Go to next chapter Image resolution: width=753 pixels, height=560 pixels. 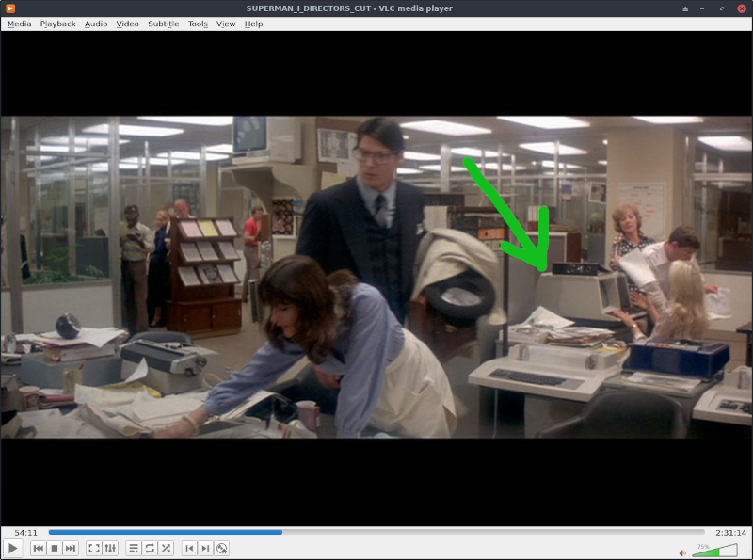point(205,548)
